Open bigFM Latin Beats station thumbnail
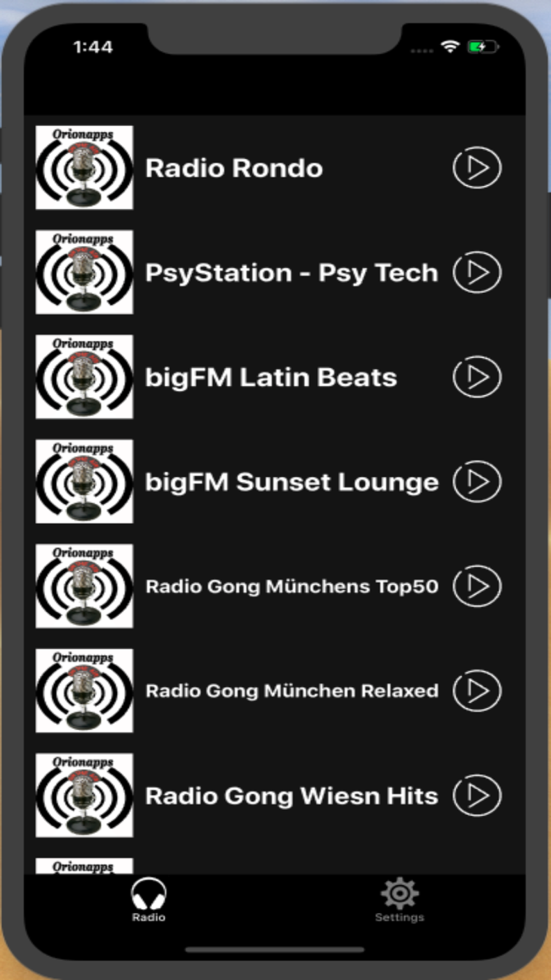 point(84,377)
